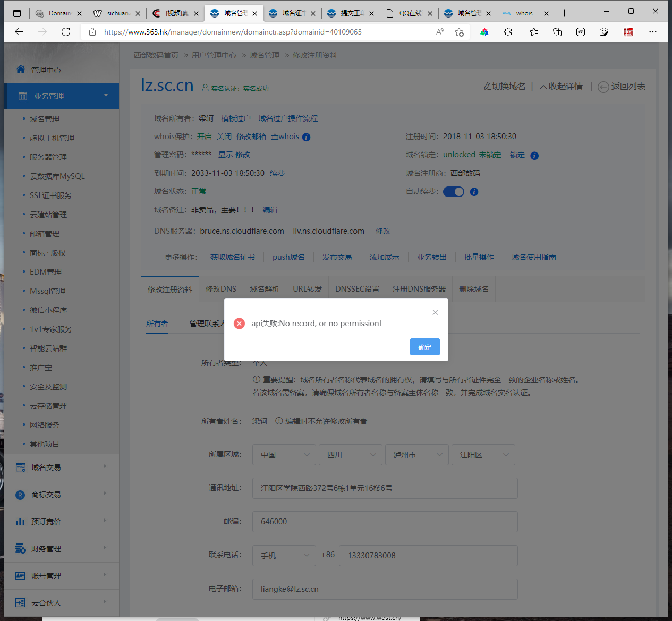672x621 pixels.
Task: Click info icon next to auto-renew toggle
Action: click(474, 192)
